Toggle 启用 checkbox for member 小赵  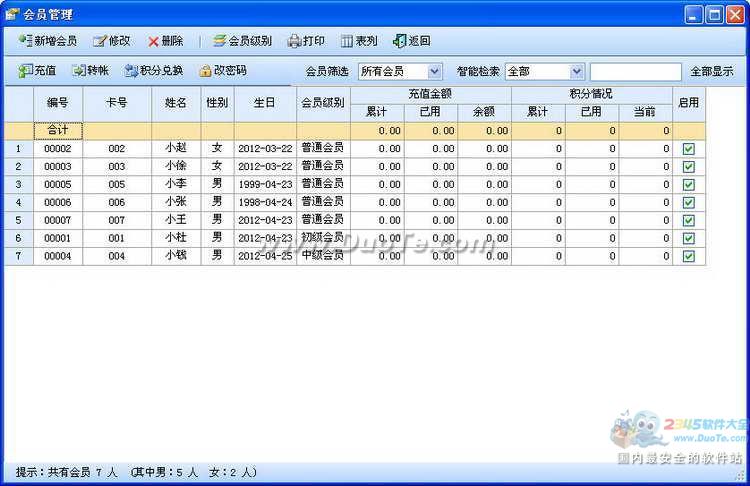688,149
